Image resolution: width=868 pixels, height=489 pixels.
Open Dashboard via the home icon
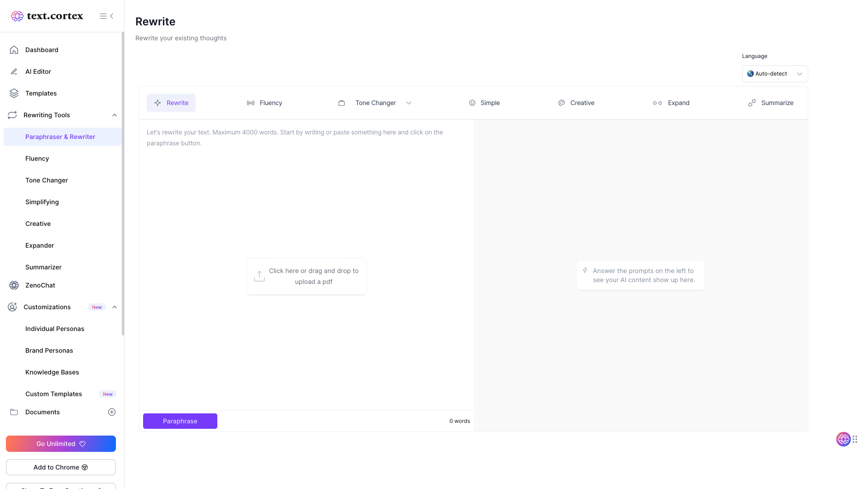click(x=14, y=50)
